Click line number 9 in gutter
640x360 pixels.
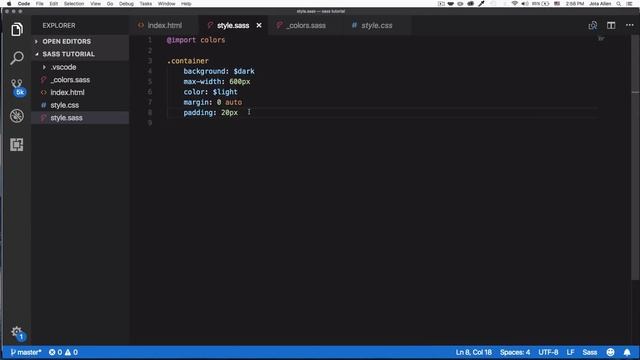tap(150, 123)
